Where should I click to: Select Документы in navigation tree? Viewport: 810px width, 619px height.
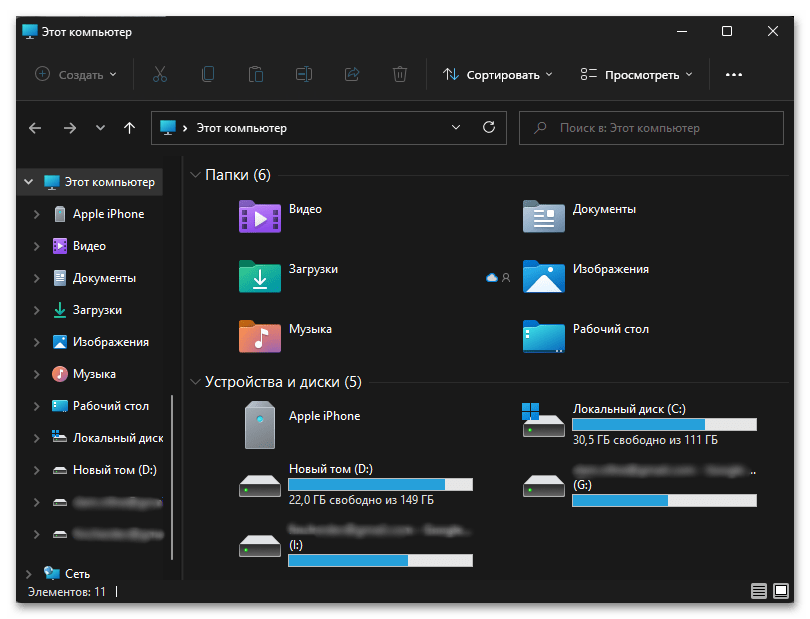pos(94,278)
